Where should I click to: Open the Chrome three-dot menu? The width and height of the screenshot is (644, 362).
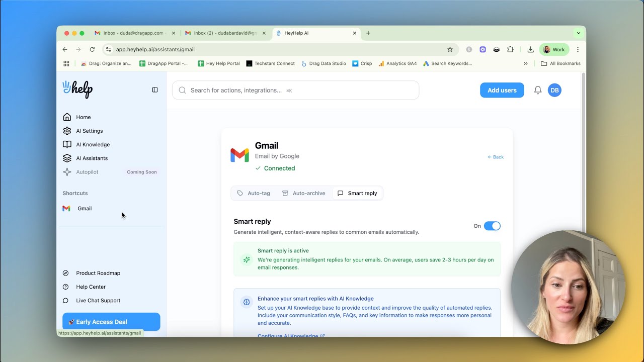tap(578, 49)
